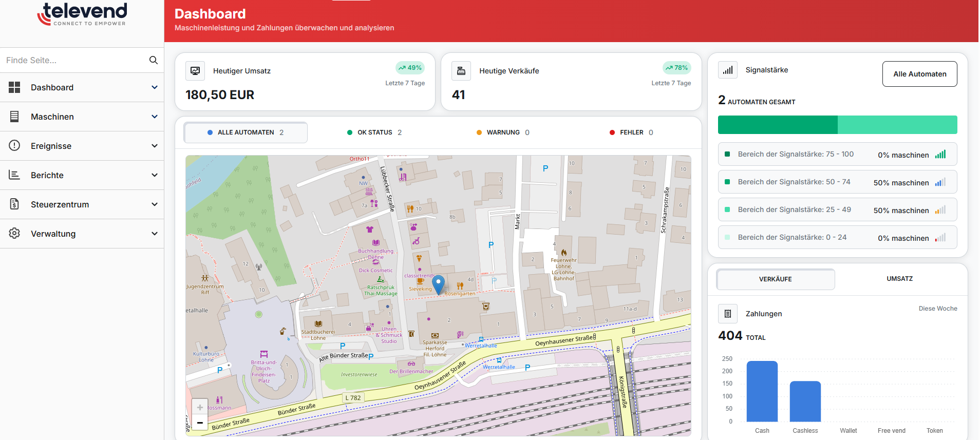Click the Token axis label in chart
Viewport: 980px width, 440px height.
click(935, 431)
